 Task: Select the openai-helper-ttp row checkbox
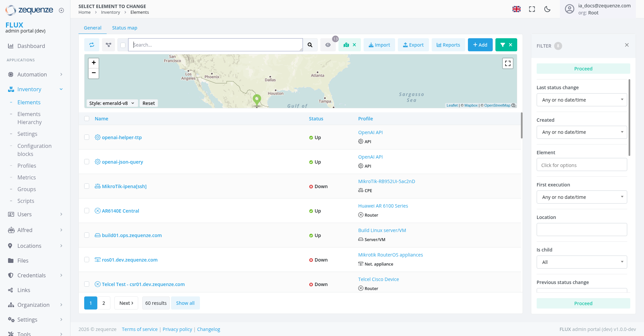[87, 137]
